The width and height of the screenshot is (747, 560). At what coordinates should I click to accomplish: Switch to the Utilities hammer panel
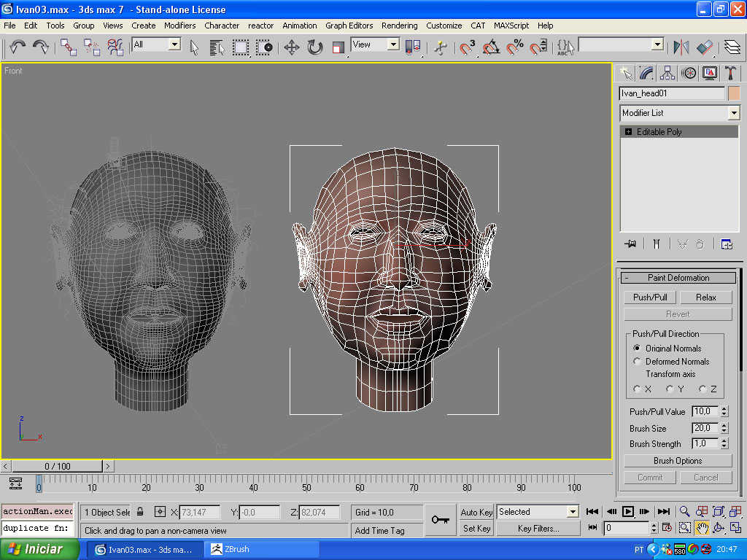[x=731, y=73]
